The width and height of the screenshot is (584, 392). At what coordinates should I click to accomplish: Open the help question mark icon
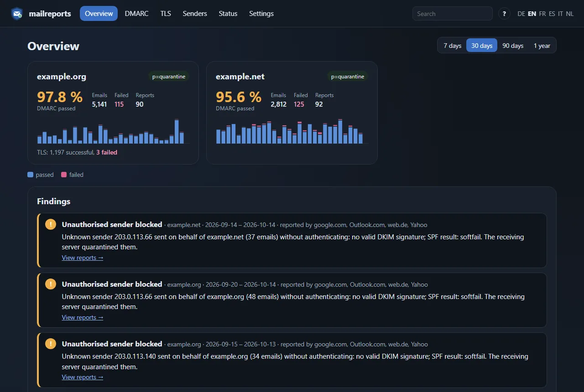504,14
